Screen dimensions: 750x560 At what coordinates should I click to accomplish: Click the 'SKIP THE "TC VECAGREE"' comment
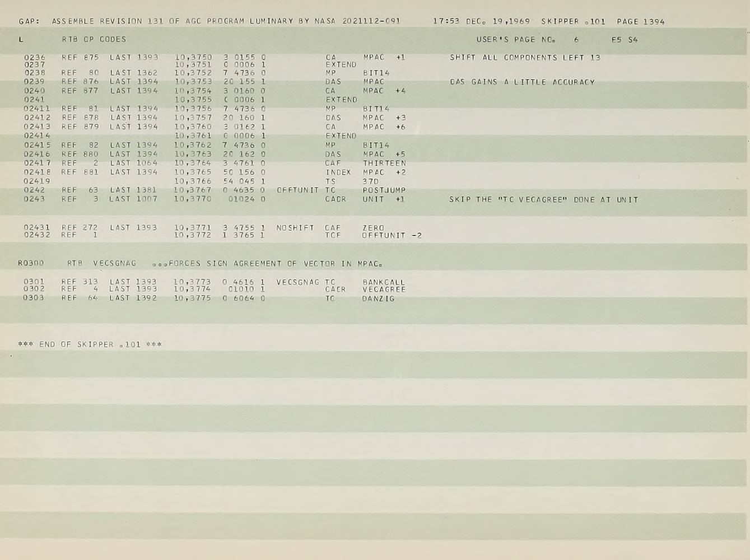tap(509, 199)
